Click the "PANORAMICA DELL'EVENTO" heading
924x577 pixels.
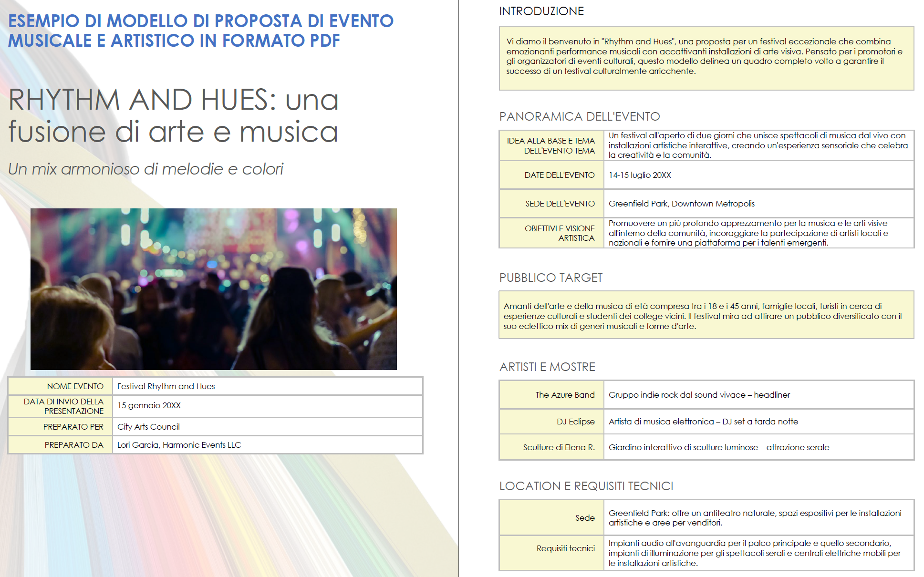580,116
